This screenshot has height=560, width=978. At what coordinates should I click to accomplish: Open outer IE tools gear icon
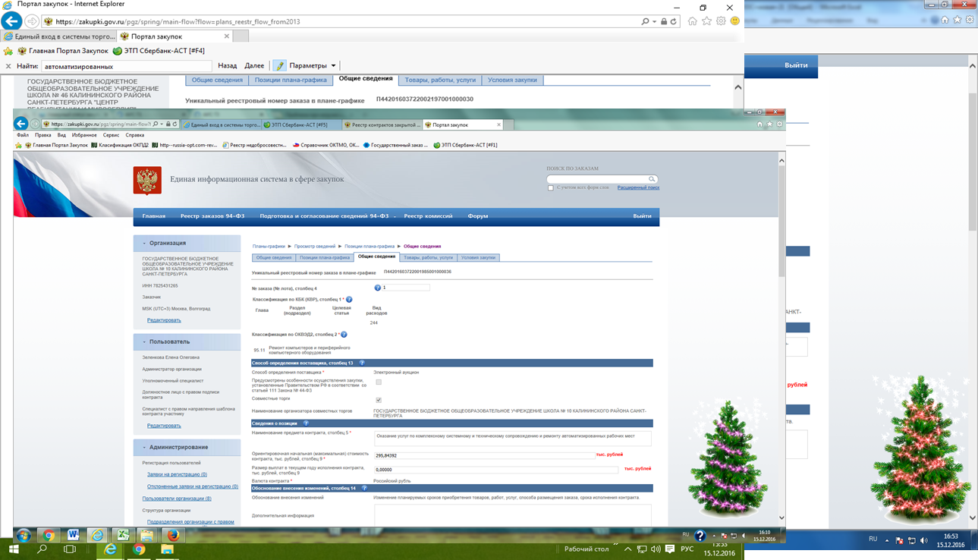[x=721, y=21]
